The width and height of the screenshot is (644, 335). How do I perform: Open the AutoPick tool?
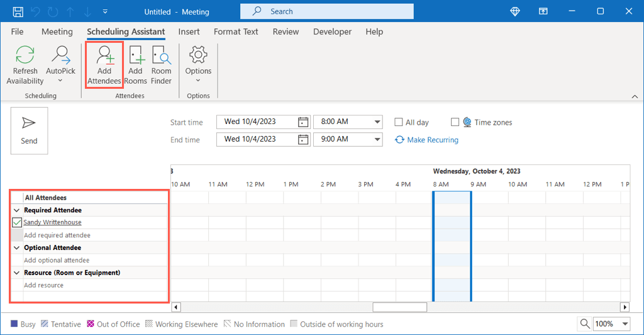click(x=60, y=64)
